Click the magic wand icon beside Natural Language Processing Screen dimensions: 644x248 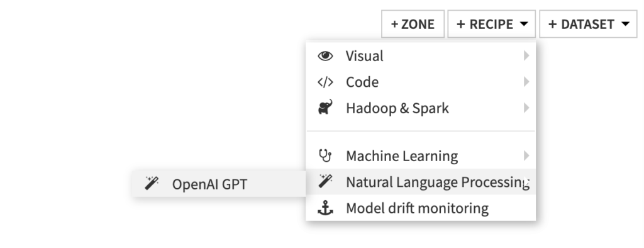coord(325,181)
